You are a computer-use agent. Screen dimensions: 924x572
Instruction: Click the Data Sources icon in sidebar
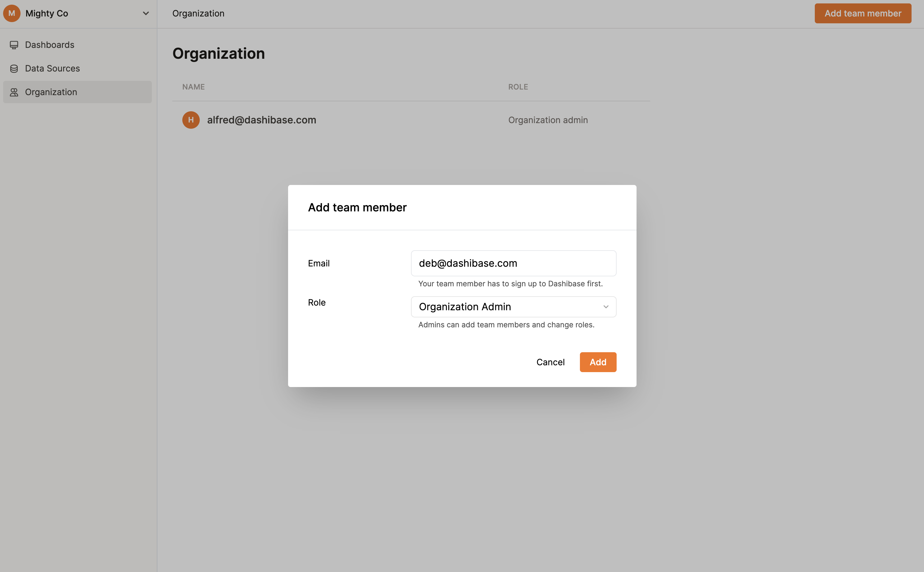[14, 68]
